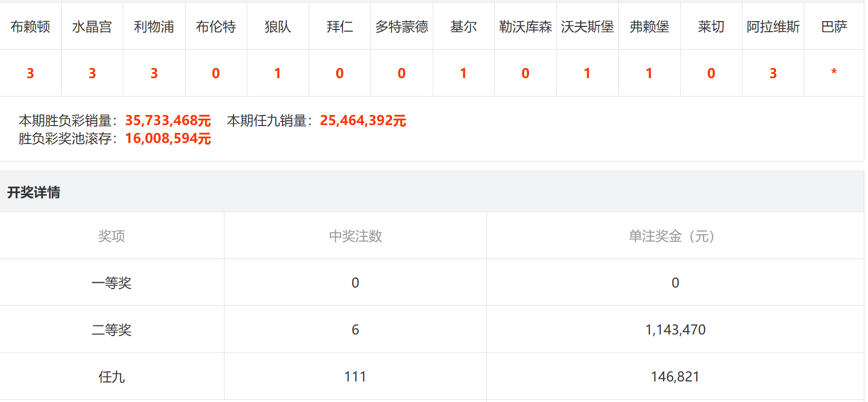Screen dimensions: 868x402
Task: Click the 中奖注数 column header
Action: pos(356,236)
